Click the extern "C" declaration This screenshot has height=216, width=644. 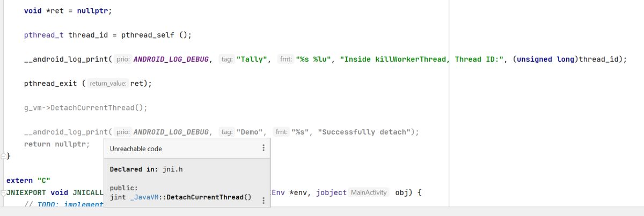pyautogui.click(x=28, y=181)
